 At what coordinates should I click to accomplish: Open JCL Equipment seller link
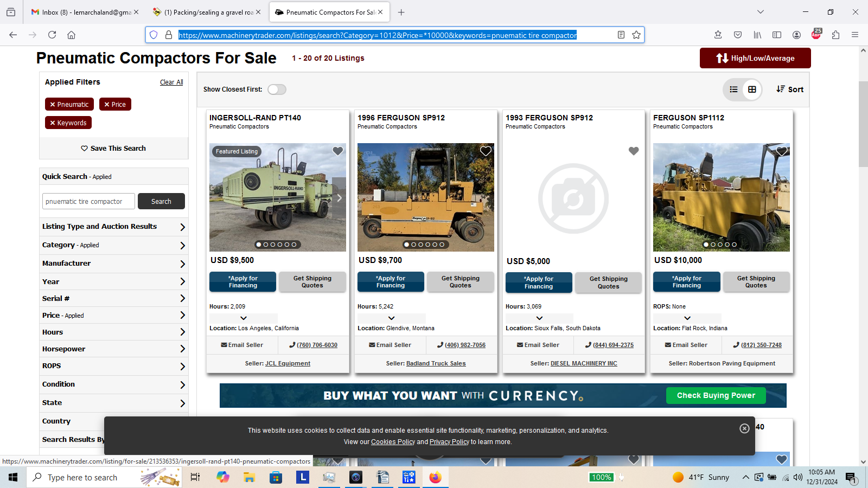pyautogui.click(x=288, y=363)
